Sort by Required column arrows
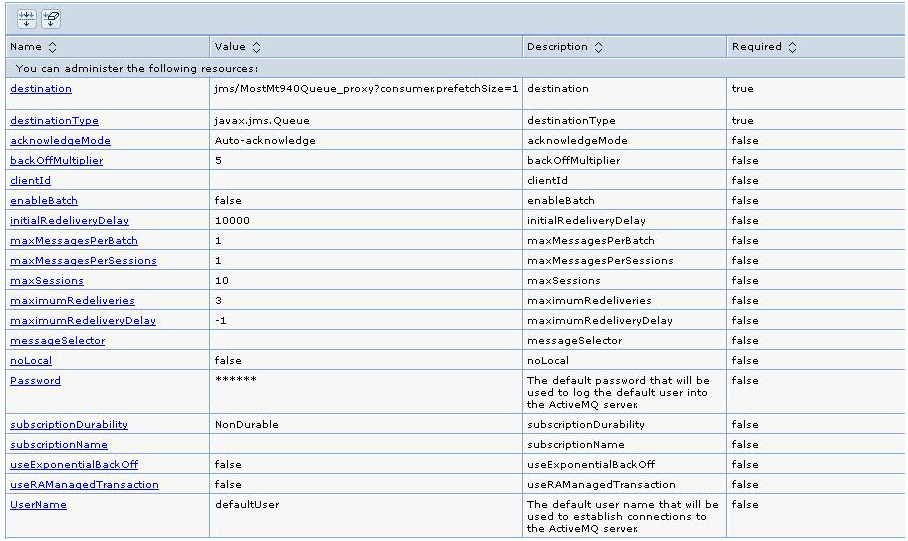The width and height of the screenshot is (908, 541). point(792,47)
